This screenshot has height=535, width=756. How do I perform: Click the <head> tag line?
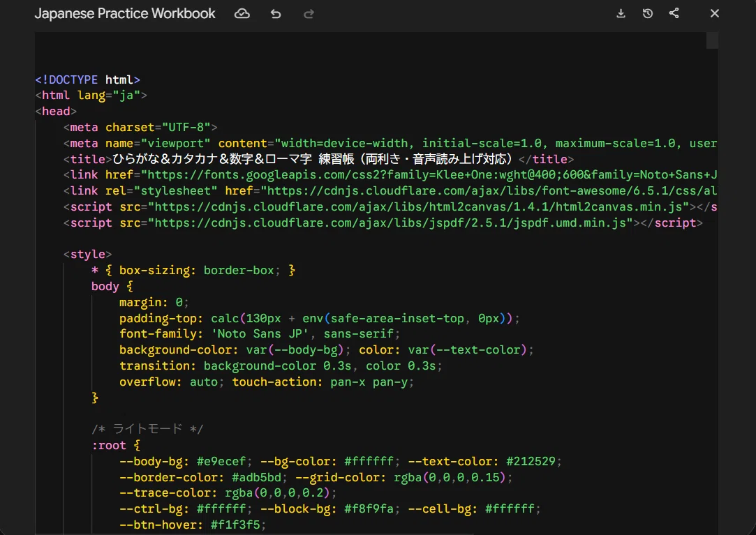pos(56,112)
